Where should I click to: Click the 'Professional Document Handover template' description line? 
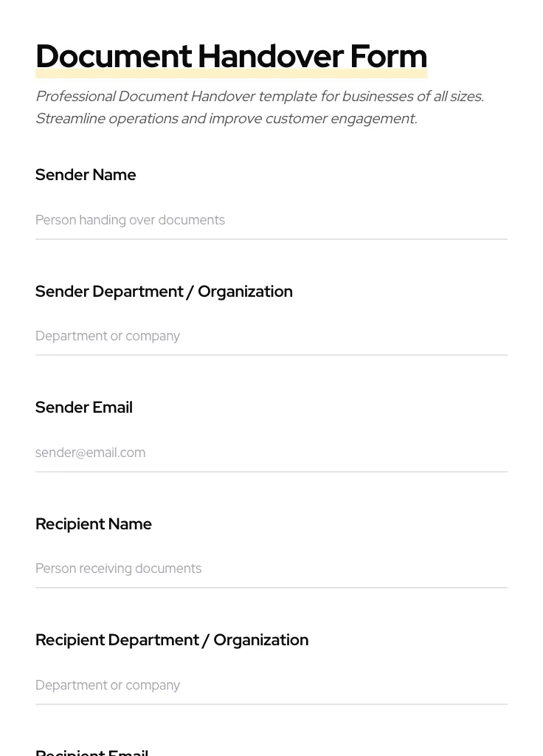point(260,97)
